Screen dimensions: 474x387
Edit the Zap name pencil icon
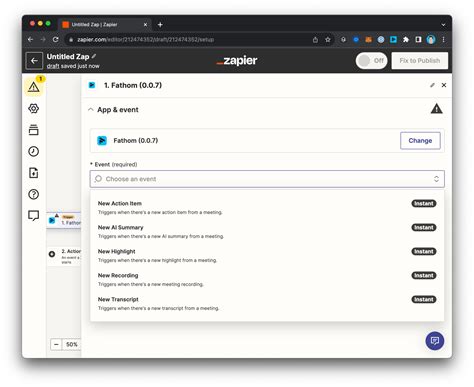[x=94, y=56]
